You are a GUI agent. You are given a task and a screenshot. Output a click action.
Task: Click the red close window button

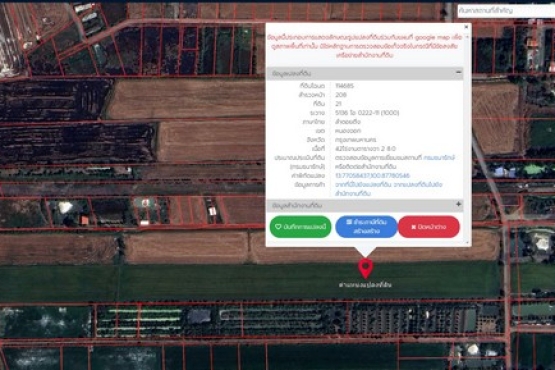(x=429, y=227)
